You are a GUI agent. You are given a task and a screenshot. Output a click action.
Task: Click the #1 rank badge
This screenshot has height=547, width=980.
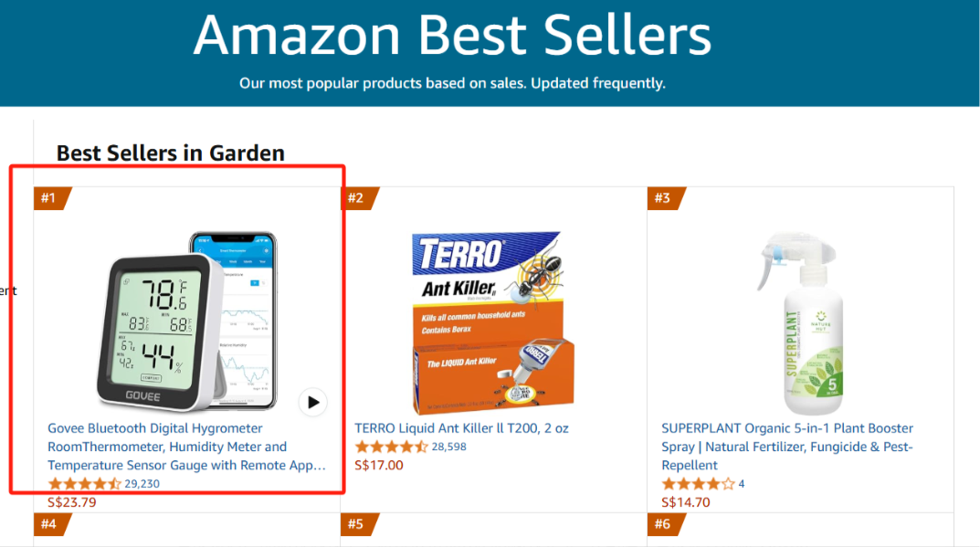(x=48, y=198)
